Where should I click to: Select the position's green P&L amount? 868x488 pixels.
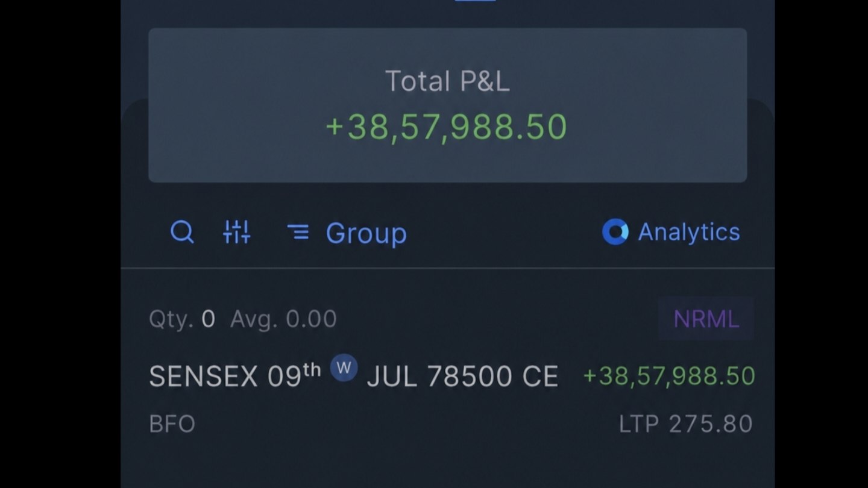click(x=669, y=376)
